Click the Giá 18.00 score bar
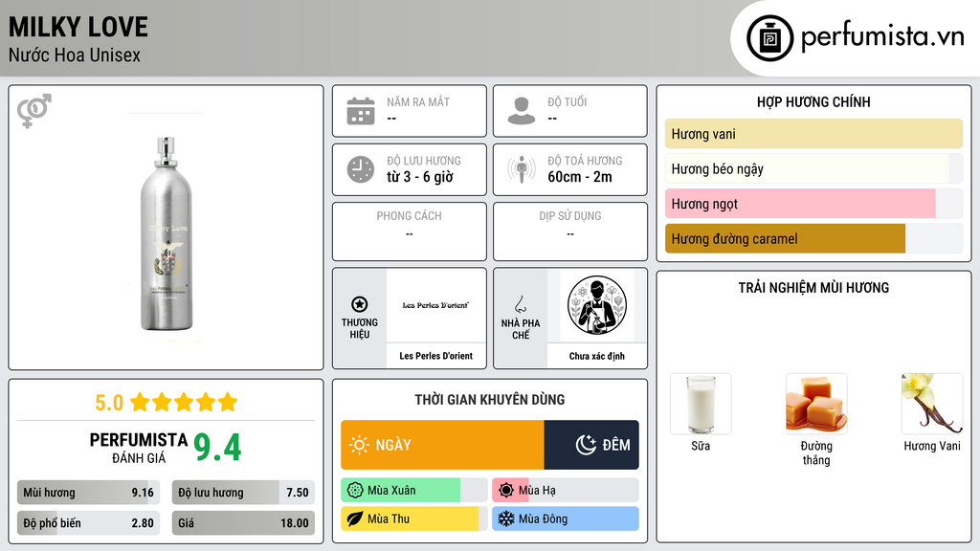980x551 pixels. pyautogui.click(x=244, y=523)
